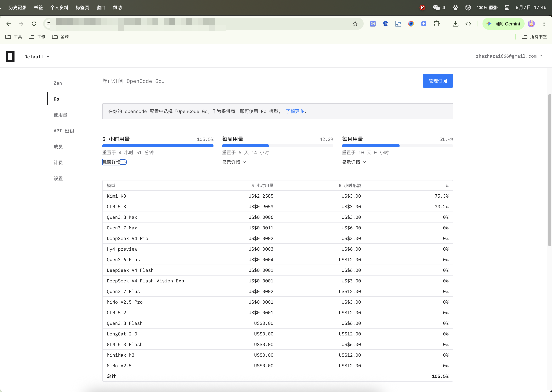Expand monthly usage 显示详情

pos(354,162)
